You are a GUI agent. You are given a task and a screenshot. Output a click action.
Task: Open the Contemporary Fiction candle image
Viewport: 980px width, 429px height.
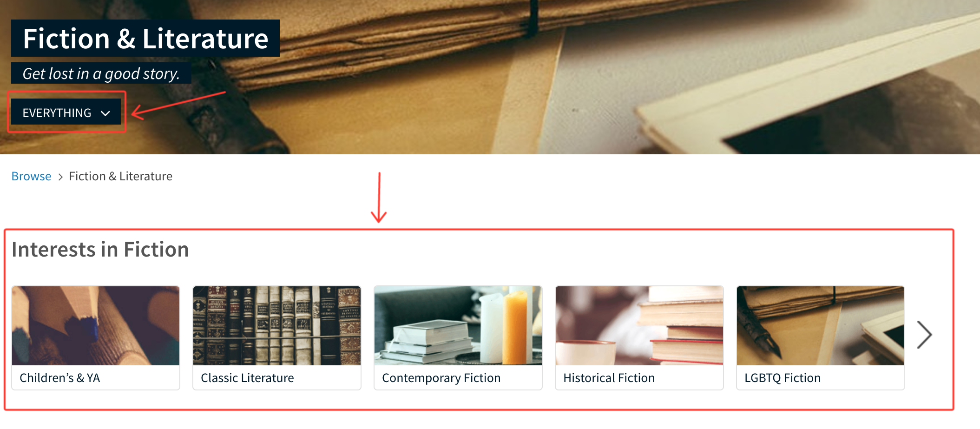(x=458, y=326)
